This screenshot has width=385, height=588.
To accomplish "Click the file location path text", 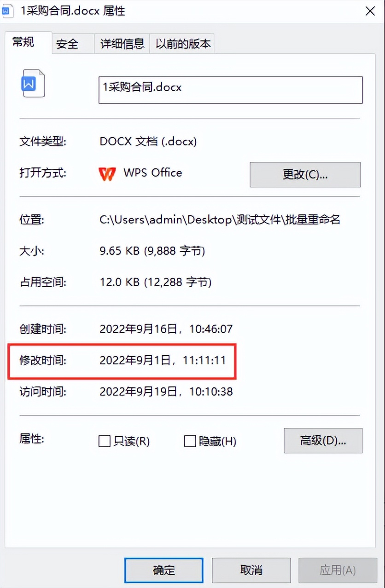I will pos(220,220).
